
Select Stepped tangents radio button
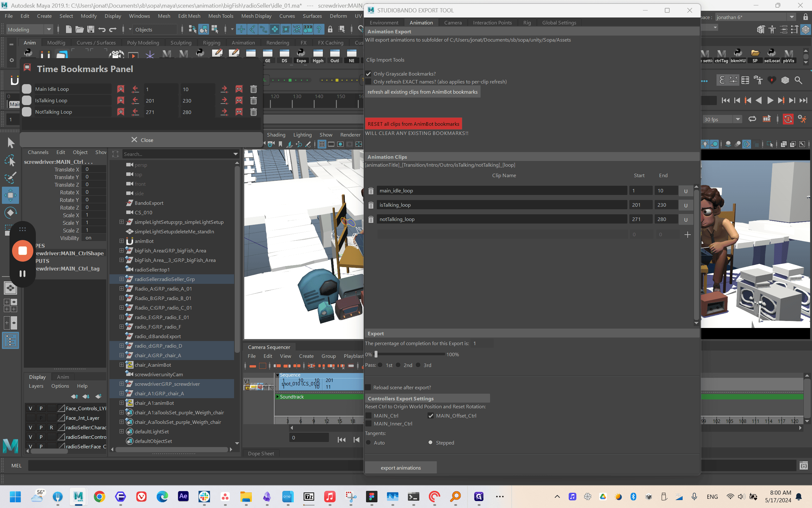430,443
